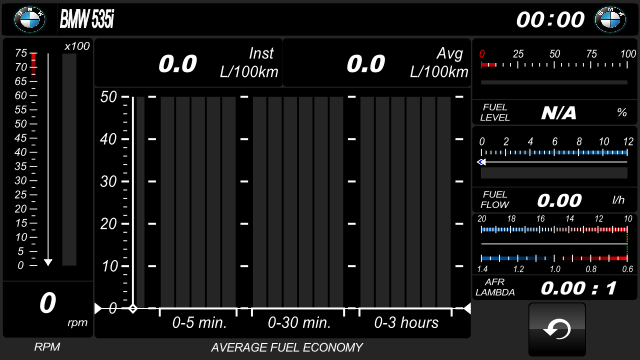The width and height of the screenshot is (640, 360).
Task: Click the FUEL FLOW 0.00 value
Action: point(559,200)
